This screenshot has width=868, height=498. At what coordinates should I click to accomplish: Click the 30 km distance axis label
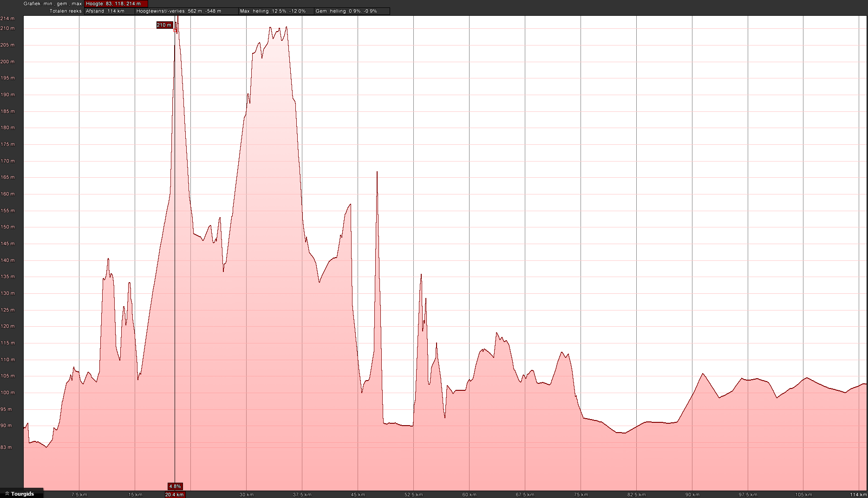pyautogui.click(x=247, y=495)
